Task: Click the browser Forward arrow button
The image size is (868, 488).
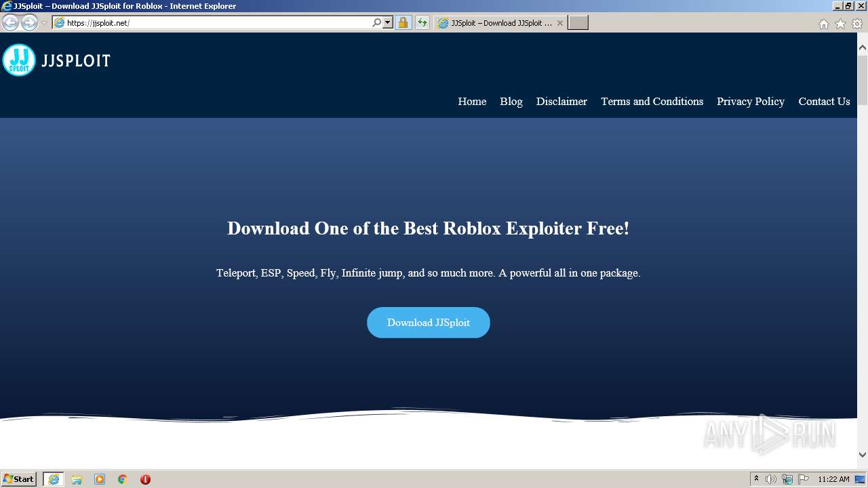Action: [x=29, y=22]
